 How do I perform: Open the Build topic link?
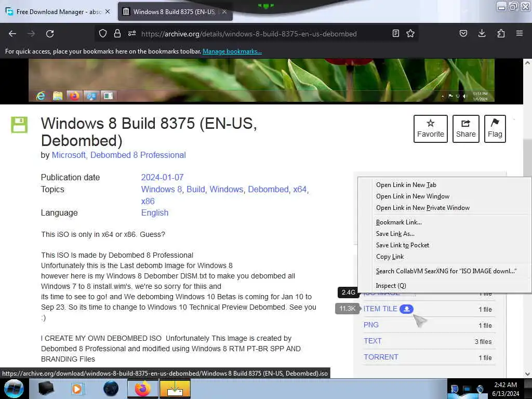pos(196,189)
